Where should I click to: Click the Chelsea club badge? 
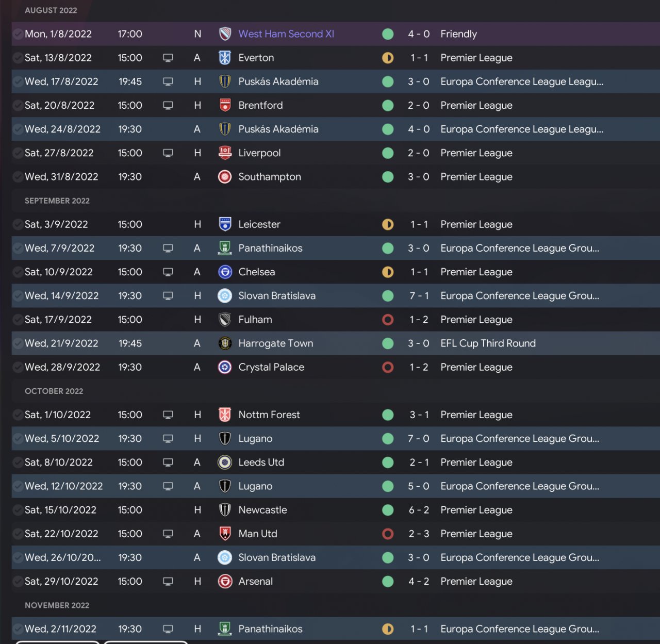pyautogui.click(x=225, y=272)
